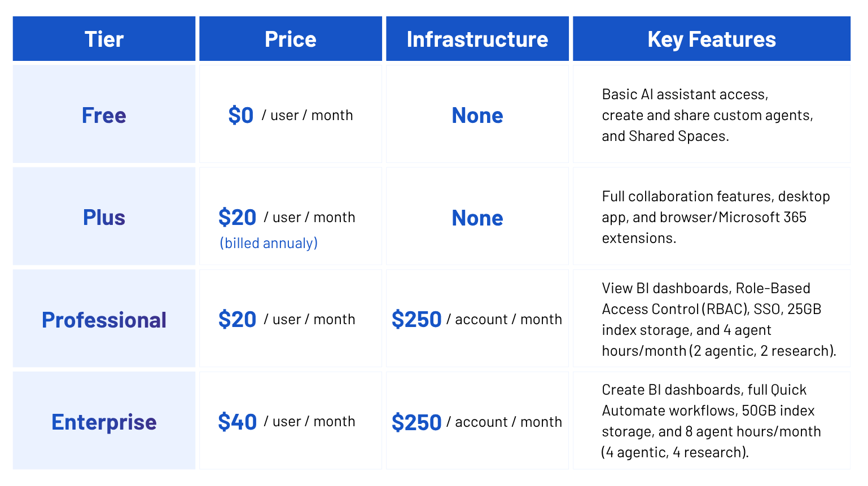
Task: Select the Plus tier cell
Action: coord(104,217)
